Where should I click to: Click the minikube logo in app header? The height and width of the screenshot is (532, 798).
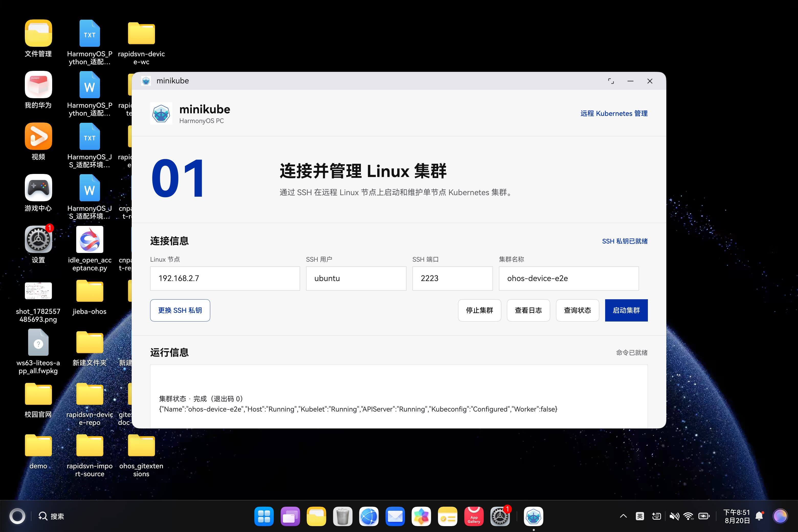pyautogui.click(x=161, y=113)
